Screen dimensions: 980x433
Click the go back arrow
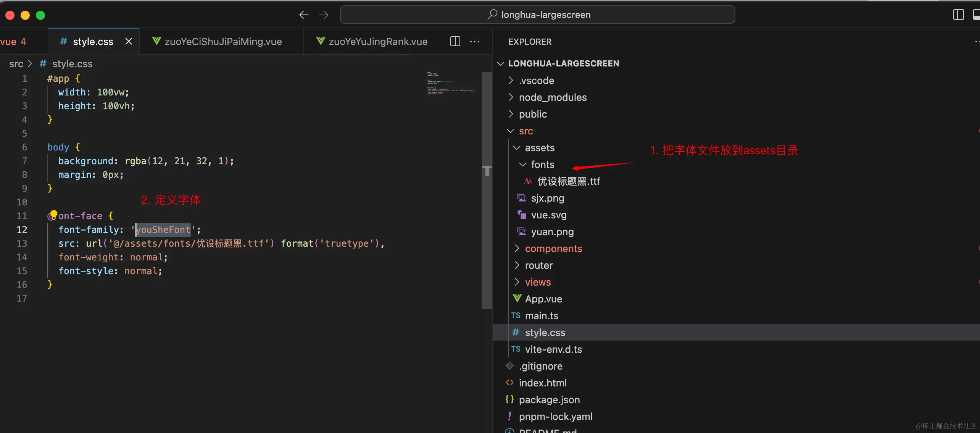pyautogui.click(x=304, y=15)
